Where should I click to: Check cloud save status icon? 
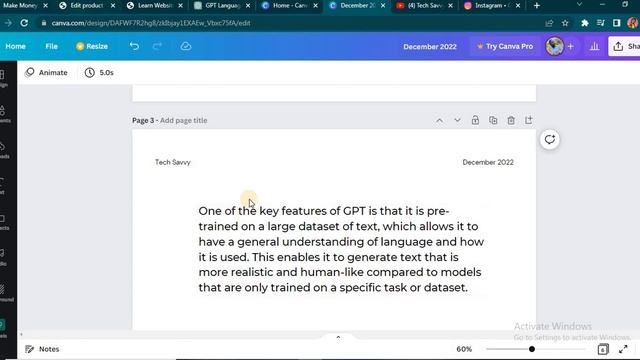186,46
